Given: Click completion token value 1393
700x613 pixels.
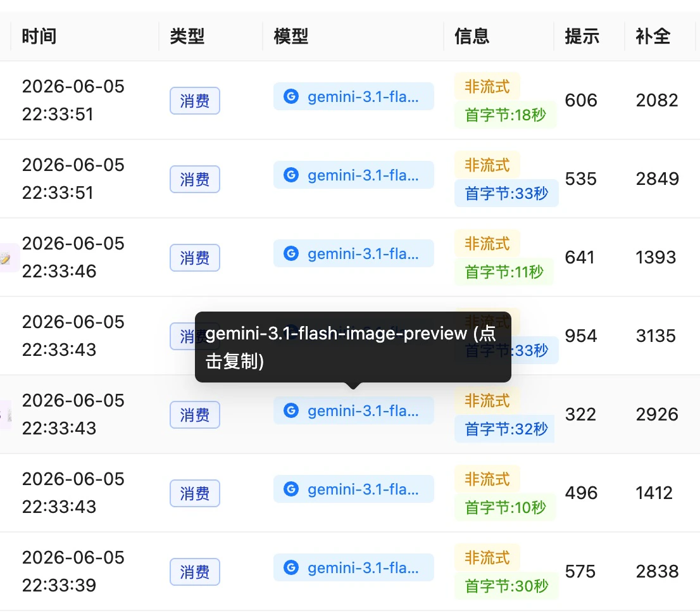Looking at the screenshot, I should click(x=656, y=257).
